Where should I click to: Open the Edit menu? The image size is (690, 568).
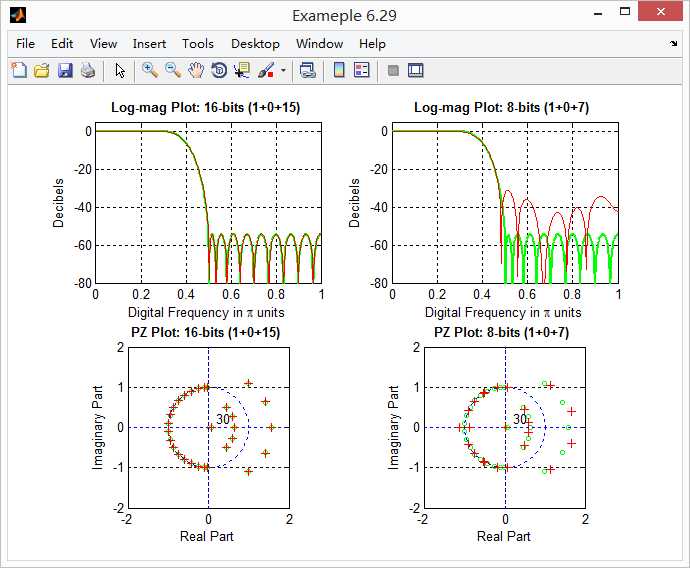pos(62,44)
